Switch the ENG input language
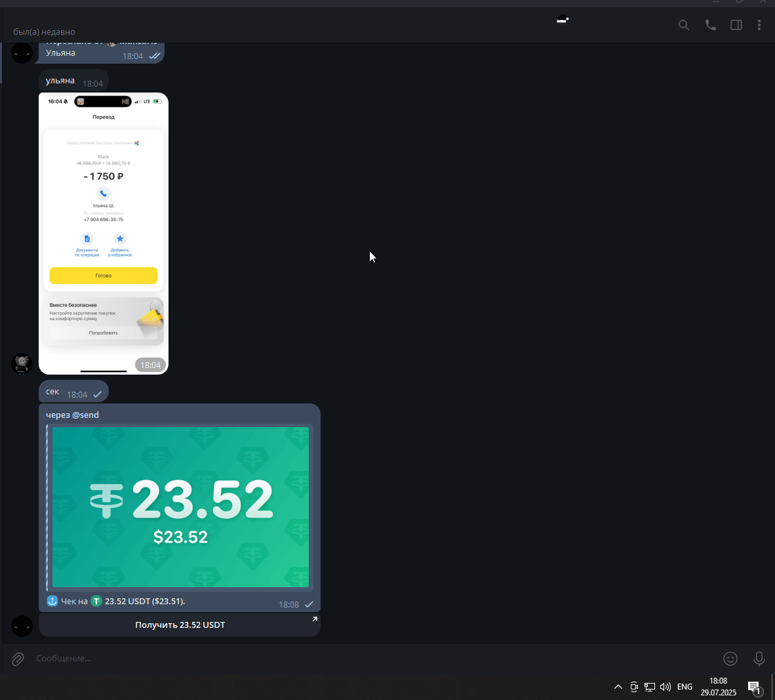The width and height of the screenshot is (775, 700). point(685,687)
